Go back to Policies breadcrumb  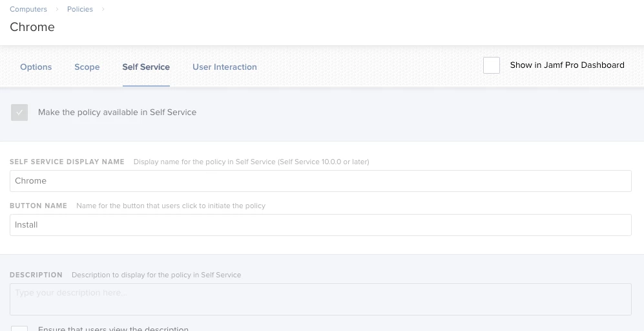click(x=80, y=9)
